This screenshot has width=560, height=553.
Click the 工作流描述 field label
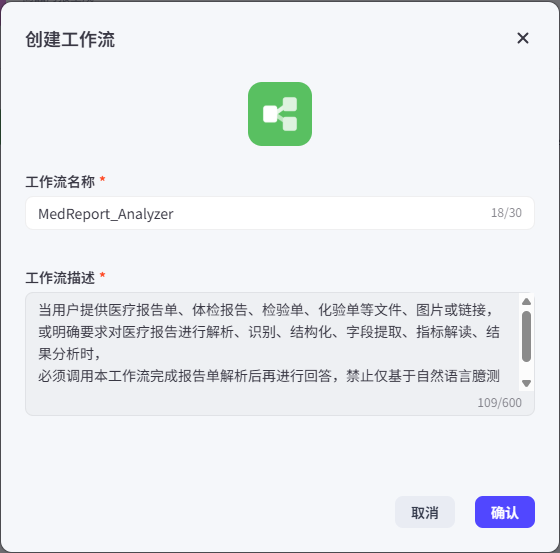[x=60, y=278]
